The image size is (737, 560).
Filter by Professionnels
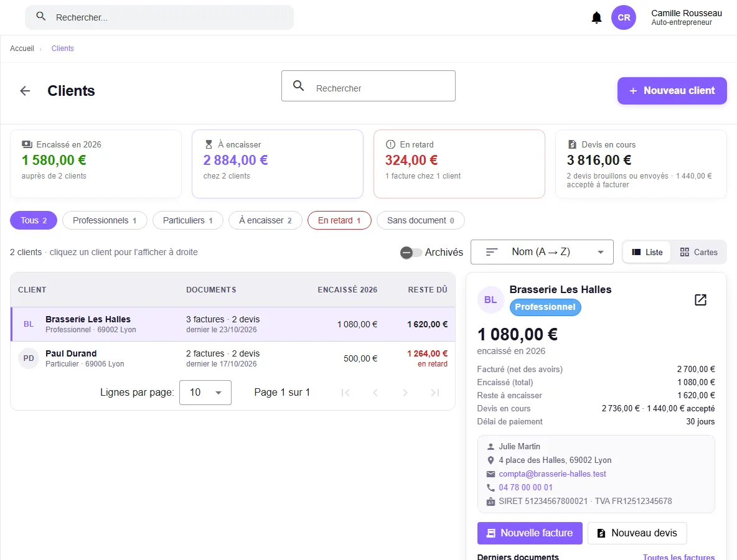[105, 220]
